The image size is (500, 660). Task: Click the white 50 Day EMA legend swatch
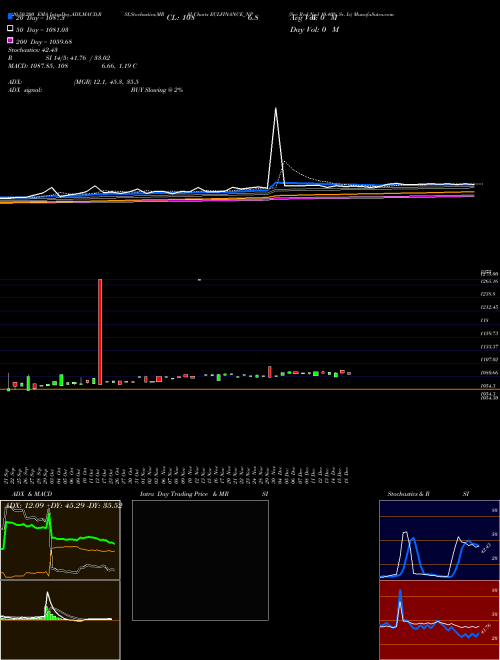tap(10, 29)
